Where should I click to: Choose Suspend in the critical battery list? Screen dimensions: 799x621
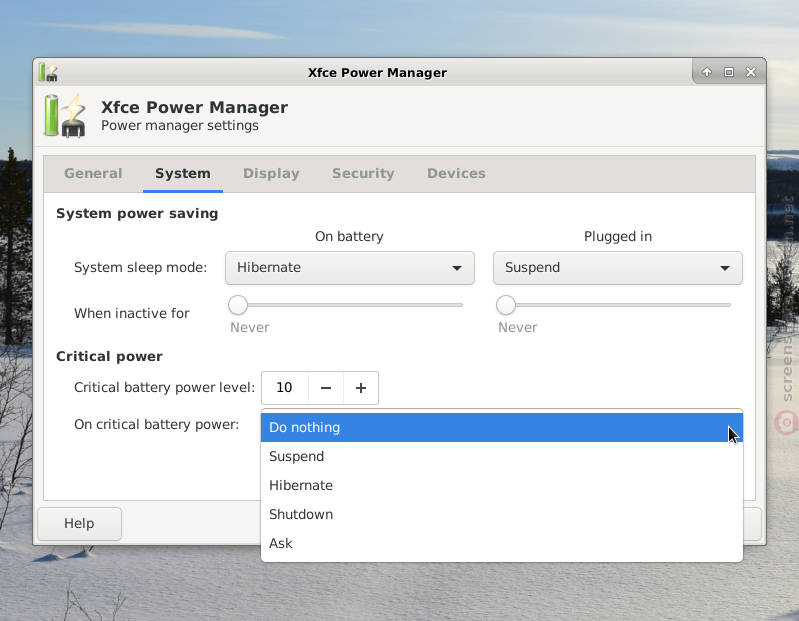click(501, 456)
